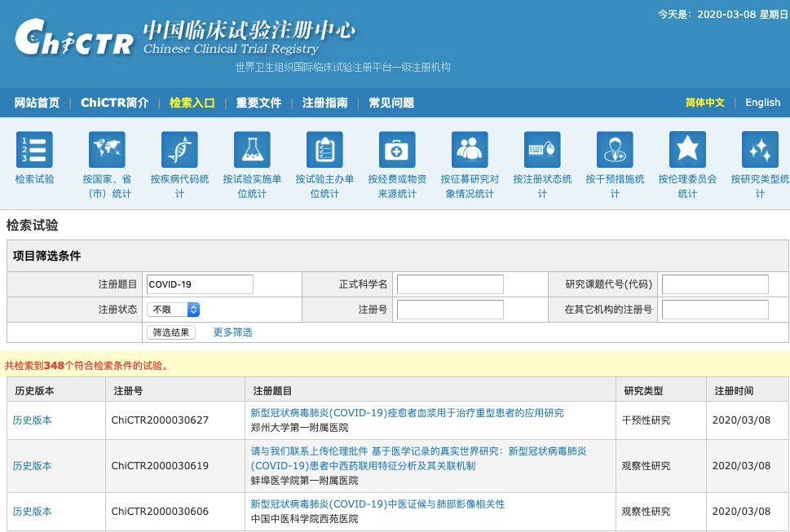
Task: Go to 网站首页 in navigation bar
Action: point(37,103)
